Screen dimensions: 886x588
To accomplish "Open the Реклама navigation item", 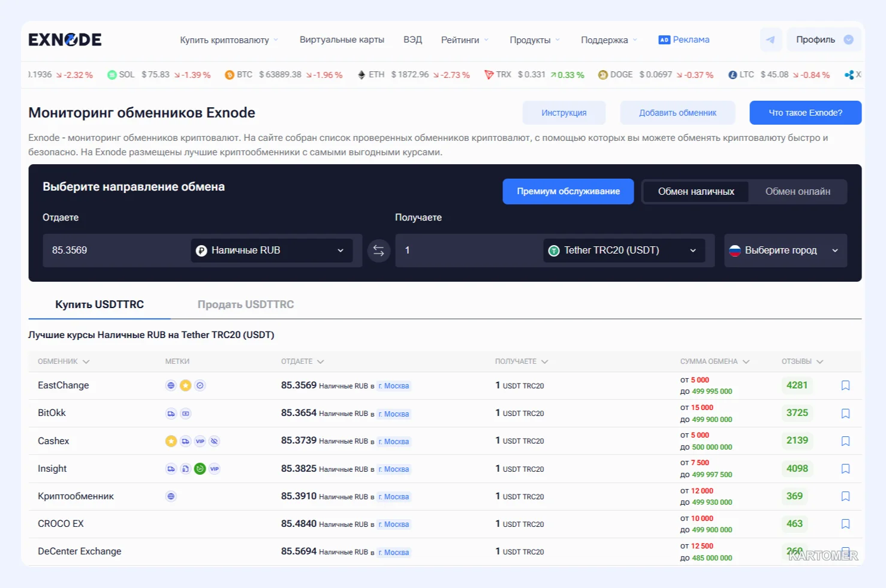I will tap(683, 40).
